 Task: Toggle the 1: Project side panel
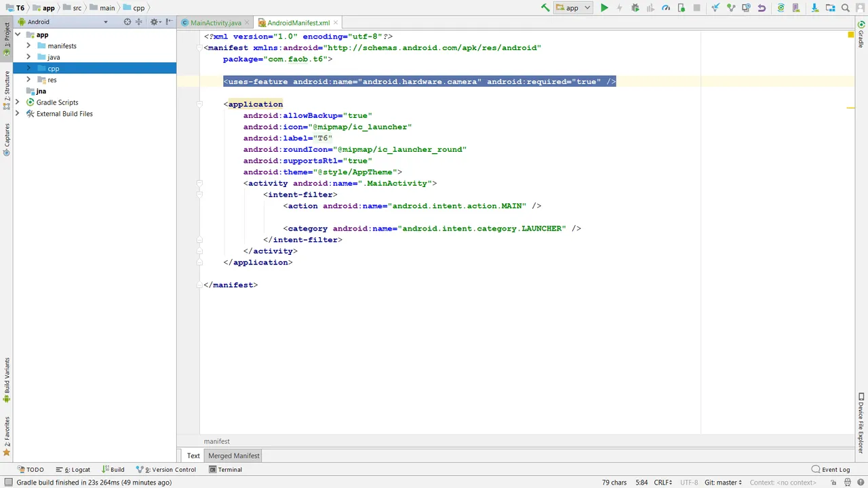coord(7,39)
